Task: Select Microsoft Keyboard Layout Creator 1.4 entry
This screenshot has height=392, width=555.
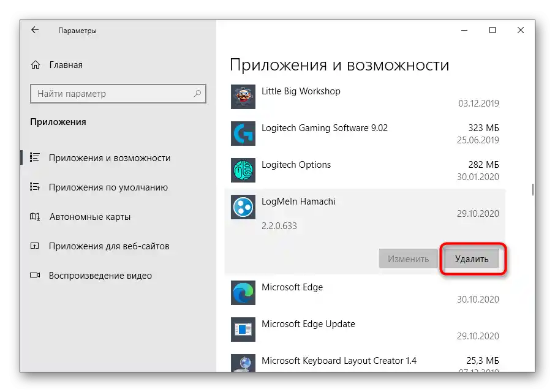Action: click(x=339, y=361)
